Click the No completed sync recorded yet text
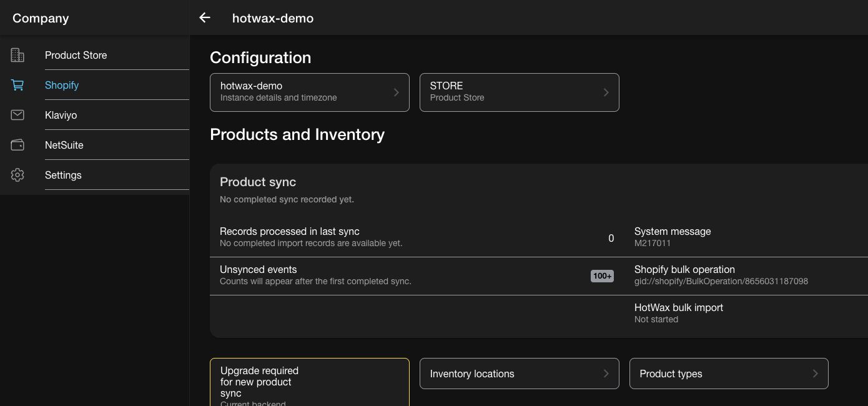This screenshot has width=868, height=406. pyautogui.click(x=287, y=199)
